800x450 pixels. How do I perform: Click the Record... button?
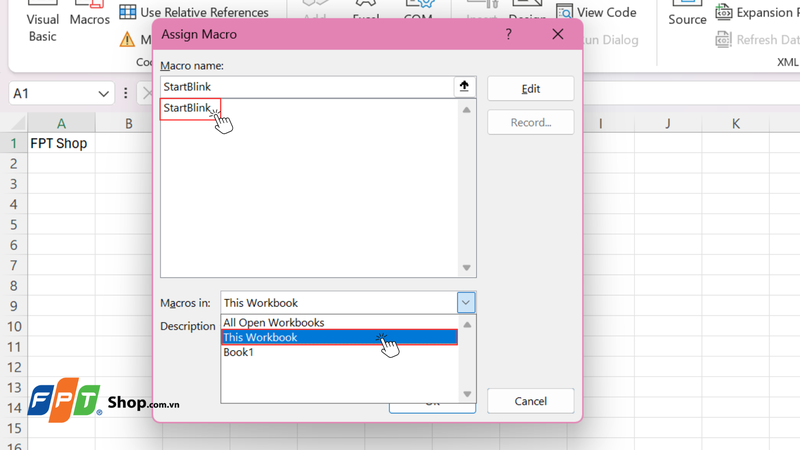click(x=531, y=122)
